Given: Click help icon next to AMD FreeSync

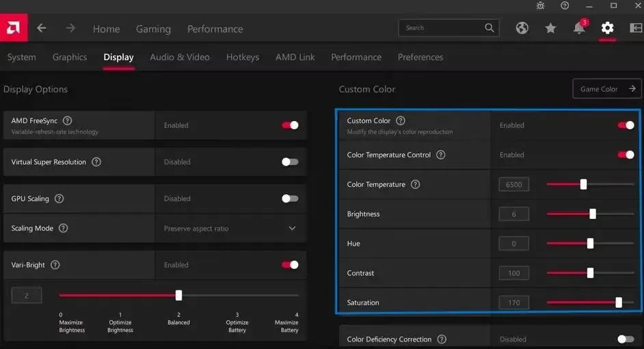Looking at the screenshot, I should click(68, 120).
